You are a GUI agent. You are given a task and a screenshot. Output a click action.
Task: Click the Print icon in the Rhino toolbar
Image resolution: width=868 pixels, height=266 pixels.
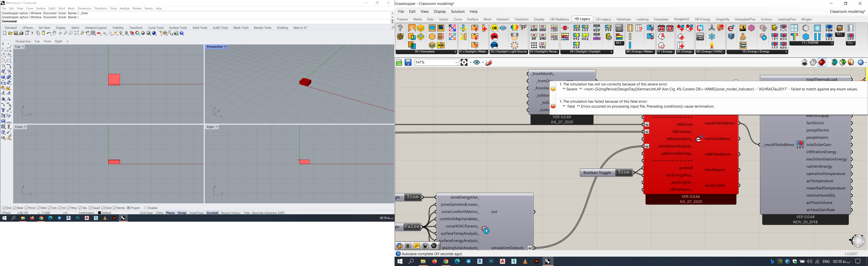[x=21, y=33]
